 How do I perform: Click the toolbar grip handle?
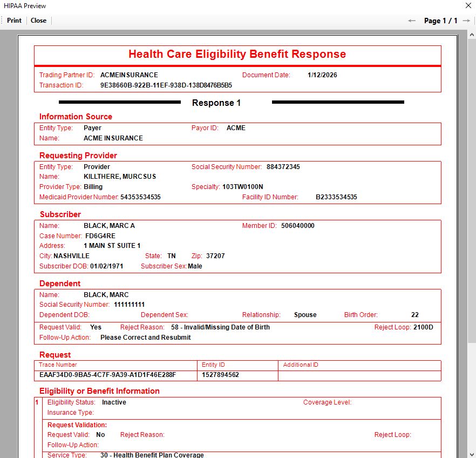(2, 21)
